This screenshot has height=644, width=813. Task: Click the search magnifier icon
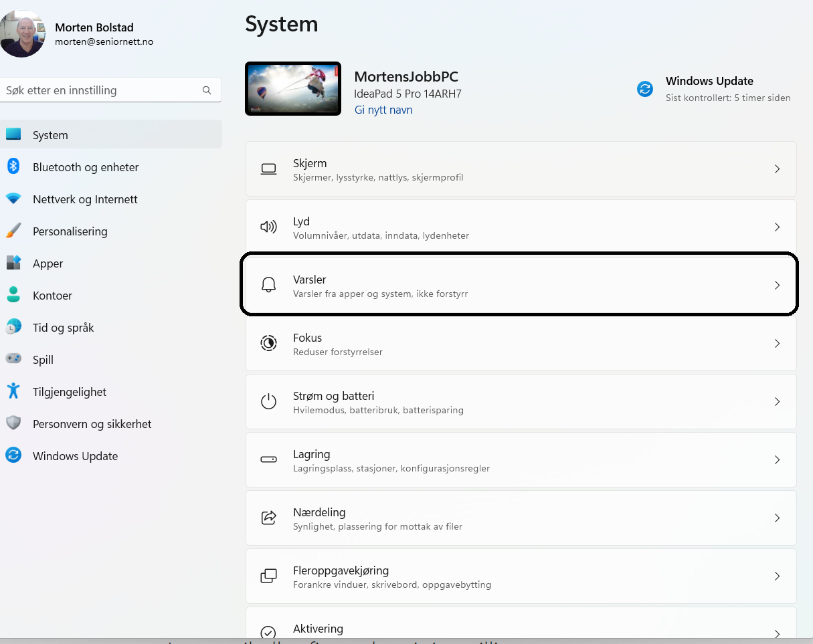(x=207, y=90)
